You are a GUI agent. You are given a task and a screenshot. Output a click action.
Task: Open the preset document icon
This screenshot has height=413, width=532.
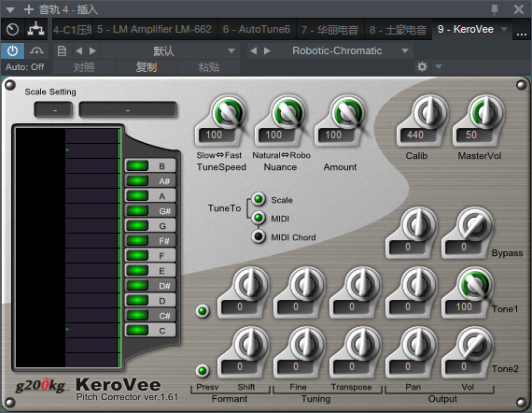click(62, 51)
